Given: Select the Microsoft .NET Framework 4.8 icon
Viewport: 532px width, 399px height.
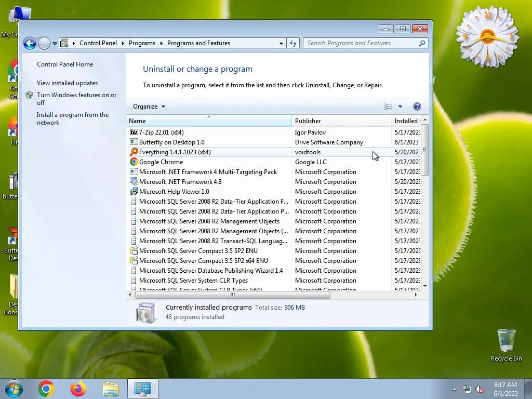Looking at the screenshot, I should coord(134,181).
